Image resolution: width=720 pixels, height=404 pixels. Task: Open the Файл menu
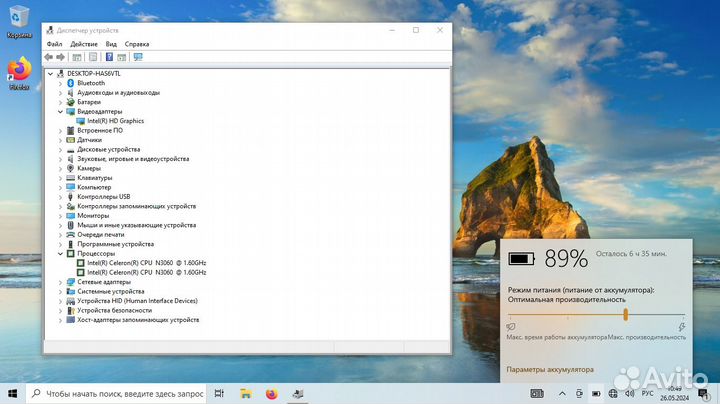point(54,44)
